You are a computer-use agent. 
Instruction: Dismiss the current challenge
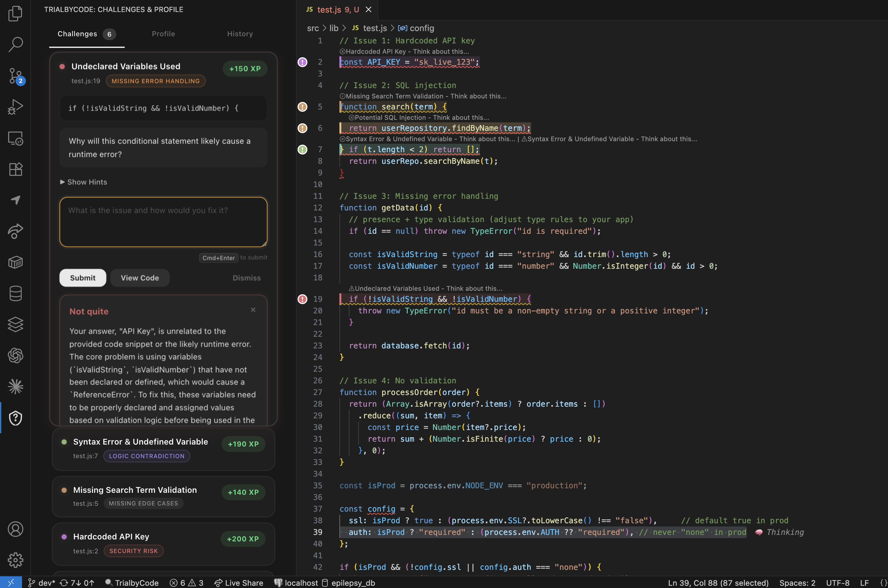[246, 278]
